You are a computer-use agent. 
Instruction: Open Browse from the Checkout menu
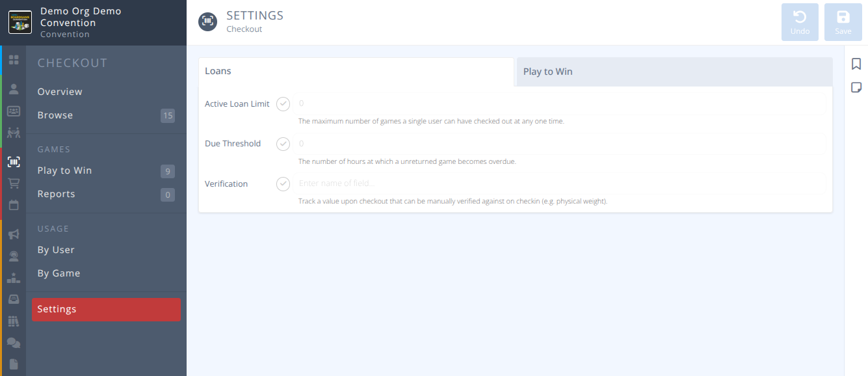click(x=55, y=114)
